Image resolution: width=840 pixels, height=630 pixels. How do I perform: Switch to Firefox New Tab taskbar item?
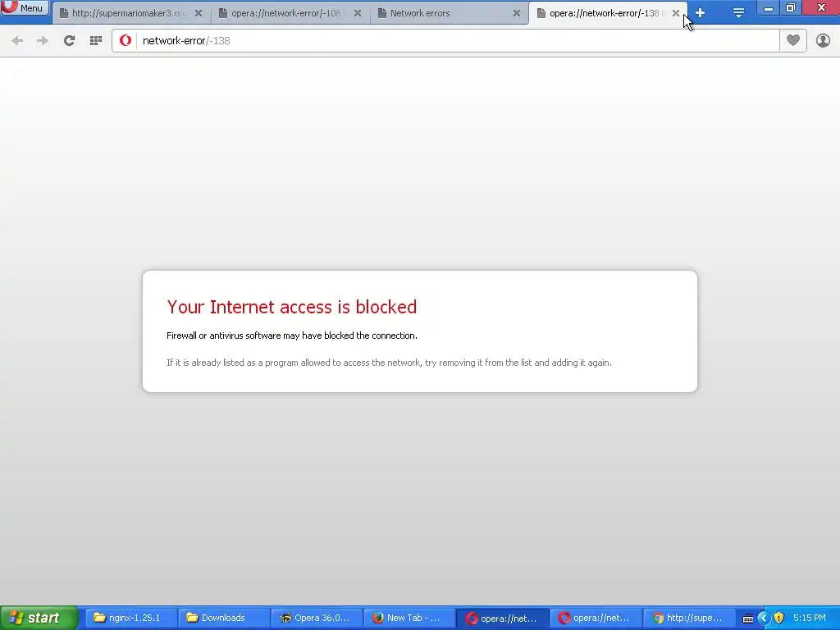409,618
